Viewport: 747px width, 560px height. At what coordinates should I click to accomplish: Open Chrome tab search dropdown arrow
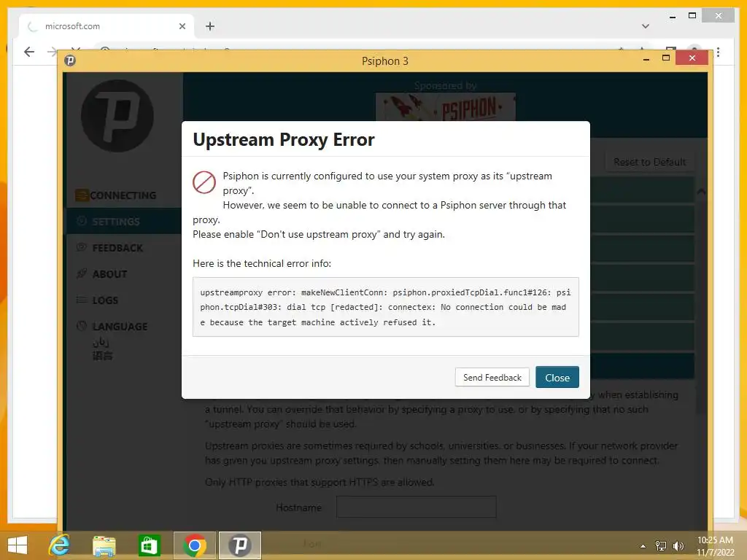tap(646, 26)
